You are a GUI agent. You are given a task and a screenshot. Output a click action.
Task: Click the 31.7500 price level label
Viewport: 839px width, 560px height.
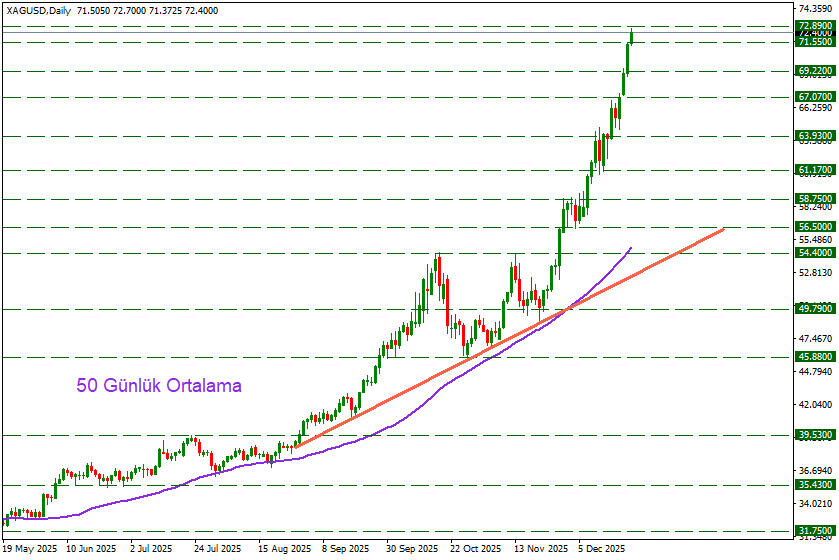[815, 530]
